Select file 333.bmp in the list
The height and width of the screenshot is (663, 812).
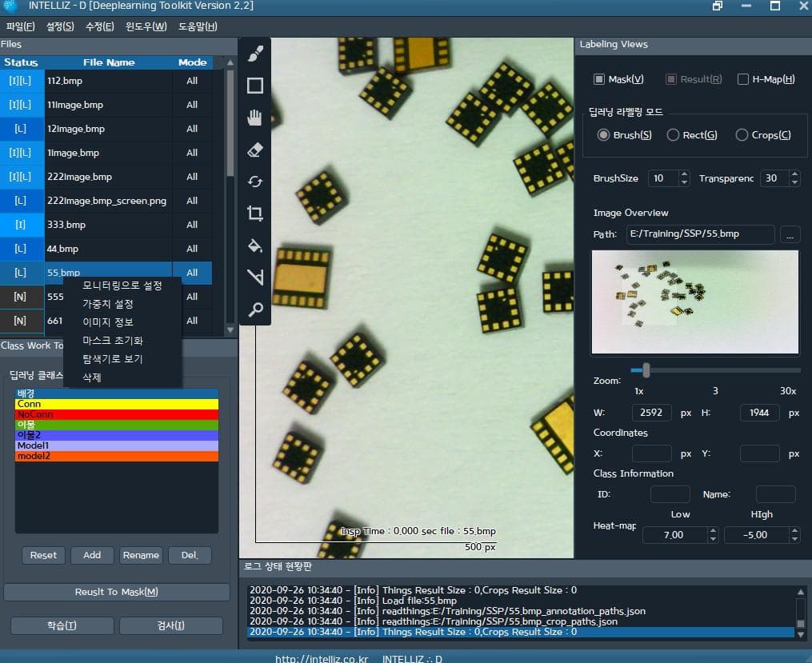click(x=106, y=225)
